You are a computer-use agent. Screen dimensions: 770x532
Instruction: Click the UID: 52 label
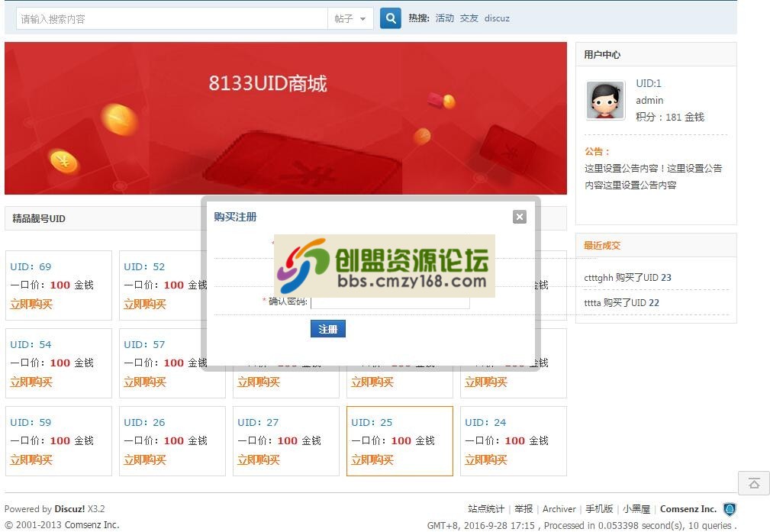click(144, 266)
